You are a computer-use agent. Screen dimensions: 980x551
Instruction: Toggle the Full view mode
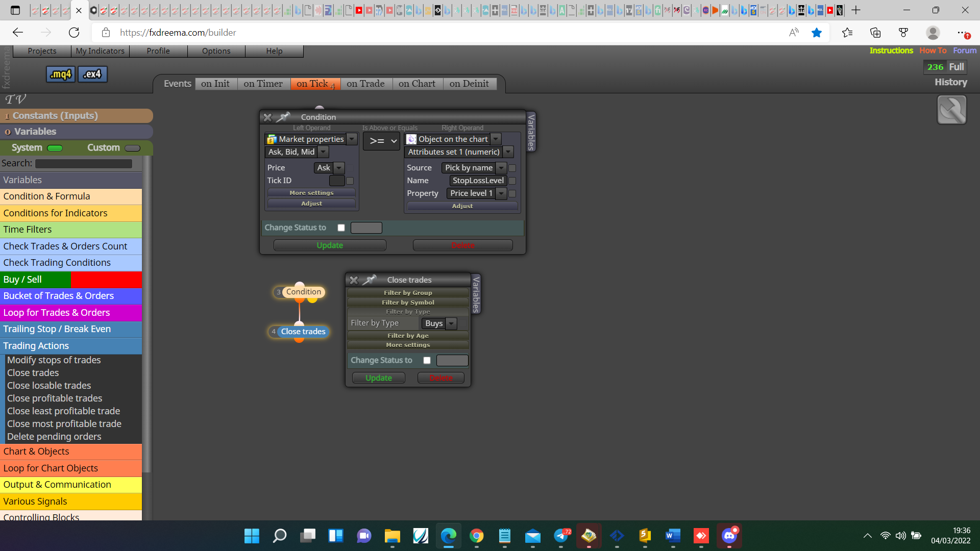(956, 67)
